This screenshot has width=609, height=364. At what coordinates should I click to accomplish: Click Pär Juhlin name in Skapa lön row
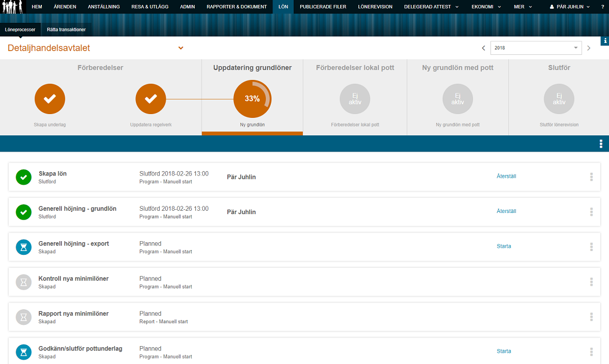pos(241,177)
